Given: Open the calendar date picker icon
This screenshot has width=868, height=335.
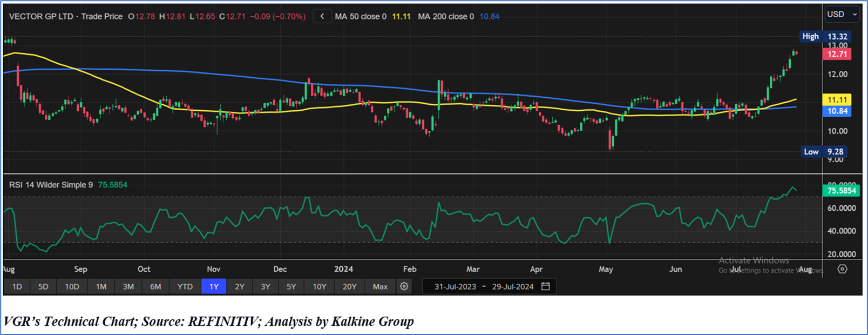Looking at the screenshot, I should click(x=546, y=286).
